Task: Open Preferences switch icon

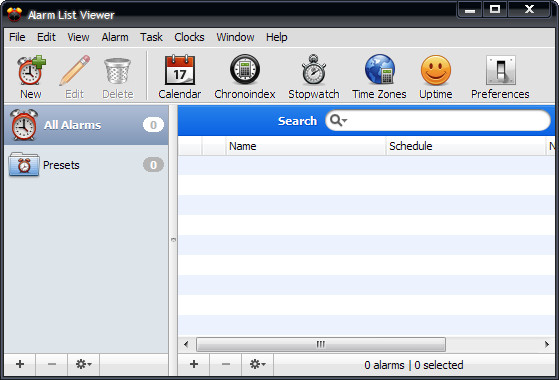Action: (x=500, y=77)
